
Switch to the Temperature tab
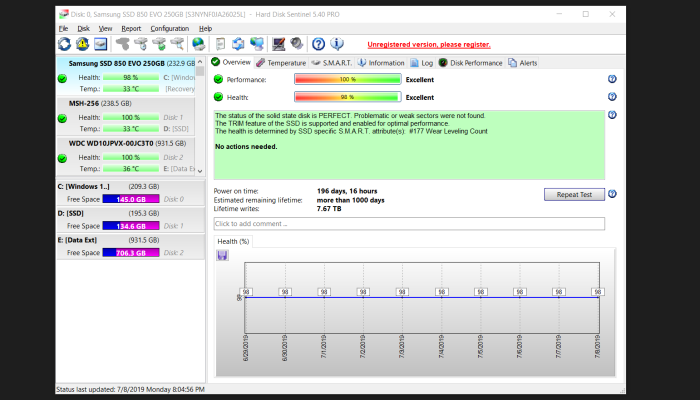tap(281, 63)
